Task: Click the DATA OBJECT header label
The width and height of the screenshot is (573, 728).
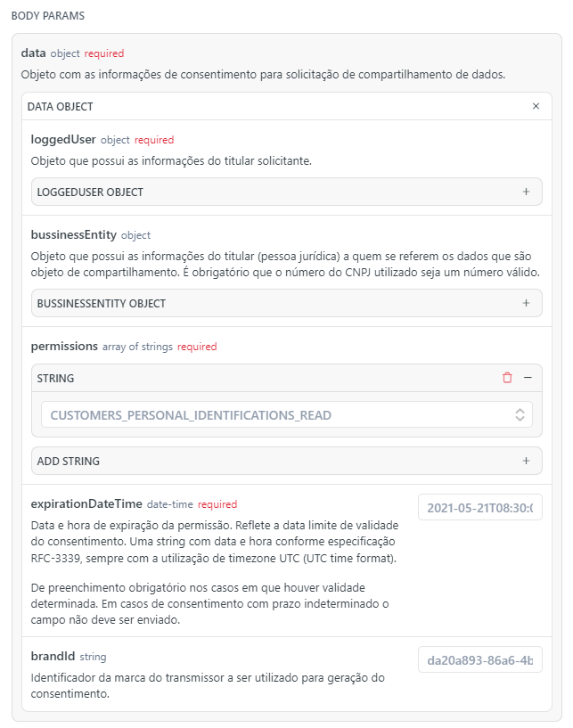Action: 61,106
